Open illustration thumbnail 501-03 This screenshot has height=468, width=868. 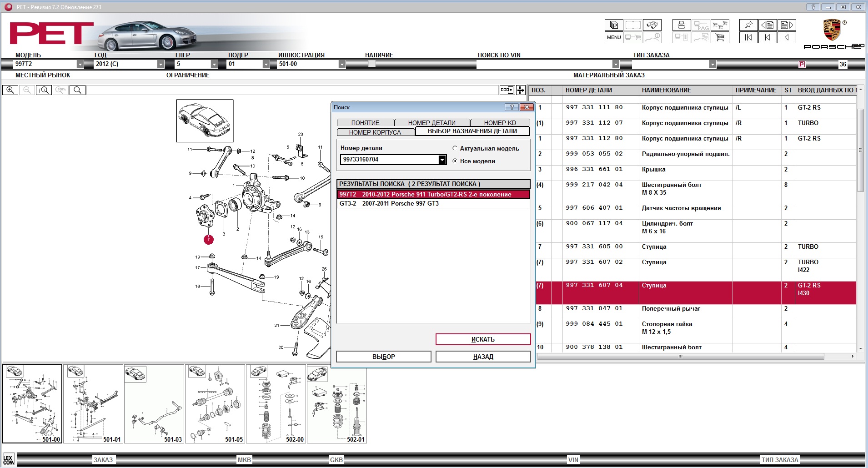coord(154,404)
